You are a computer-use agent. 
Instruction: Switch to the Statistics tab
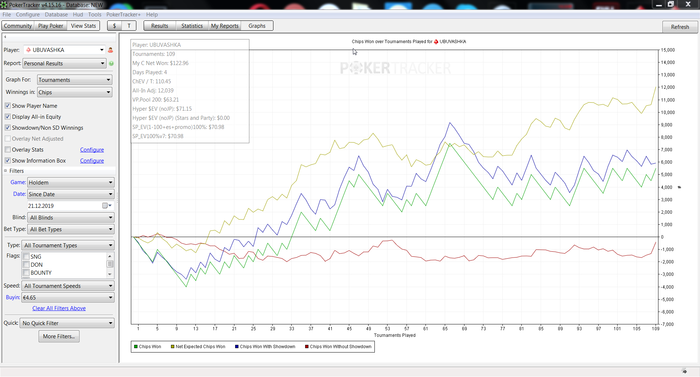coord(192,26)
